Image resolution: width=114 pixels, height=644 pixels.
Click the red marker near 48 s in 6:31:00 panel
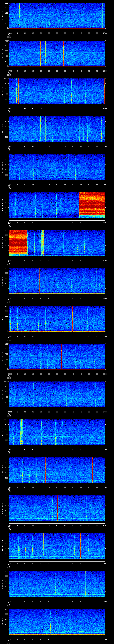(x=85, y=584)
